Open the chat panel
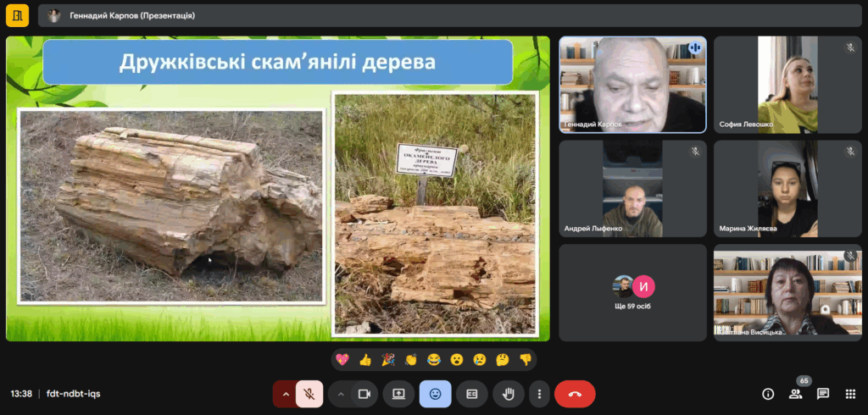This screenshot has width=868, height=415. pos(822,394)
